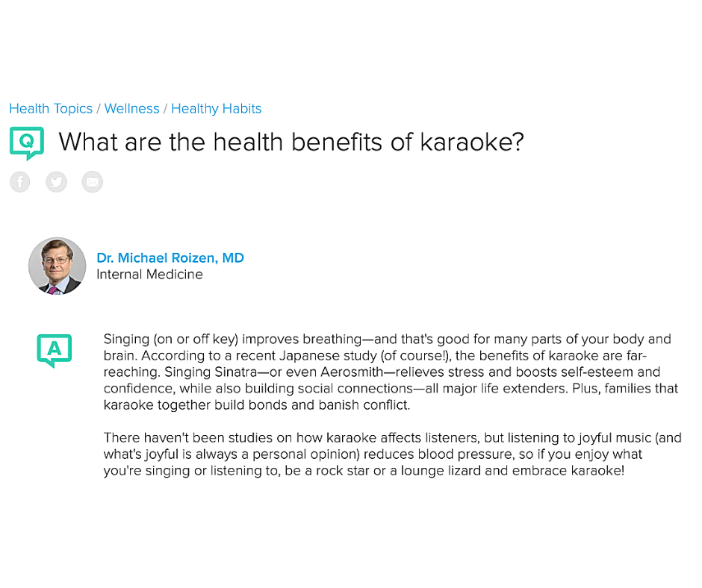The image size is (702, 588).
Task: Click the green A answer bubble icon
Action: pyautogui.click(x=55, y=351)
